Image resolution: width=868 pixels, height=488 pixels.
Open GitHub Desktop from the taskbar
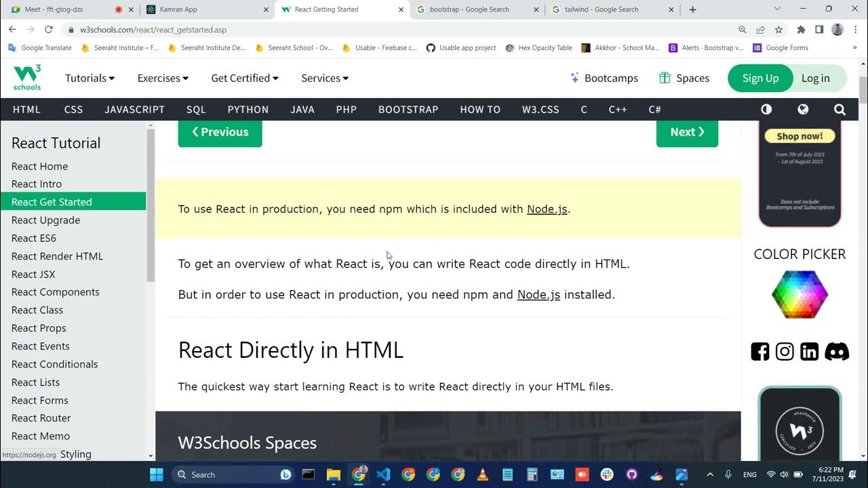coord(632,474)
